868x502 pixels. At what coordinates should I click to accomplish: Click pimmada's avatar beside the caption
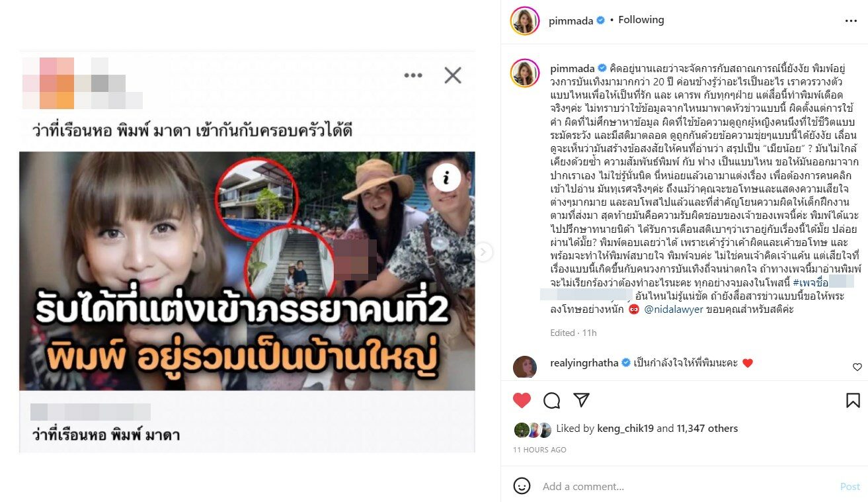524,73
